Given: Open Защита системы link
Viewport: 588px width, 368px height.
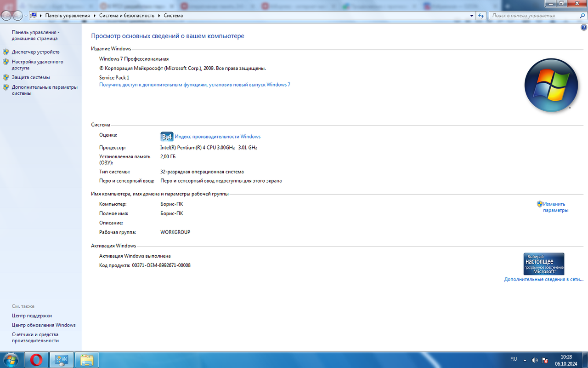Looking at the screenshot, I should [31, 77].
